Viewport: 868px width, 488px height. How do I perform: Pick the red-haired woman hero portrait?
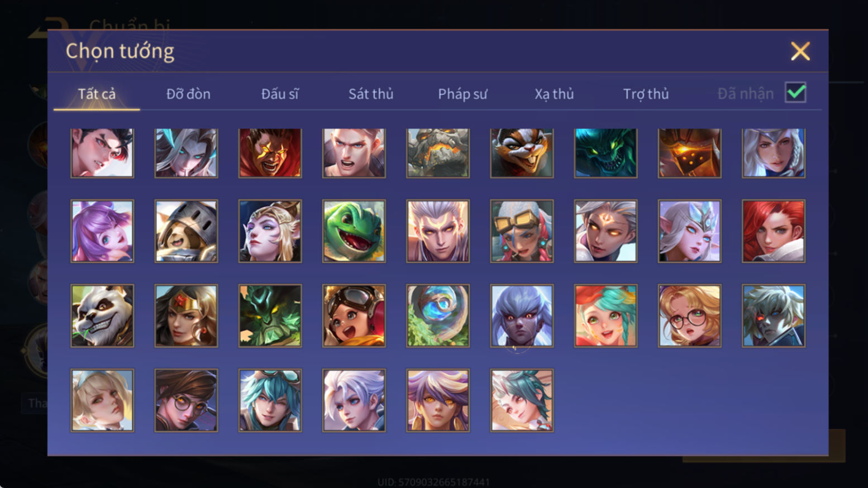coord(773,231)
